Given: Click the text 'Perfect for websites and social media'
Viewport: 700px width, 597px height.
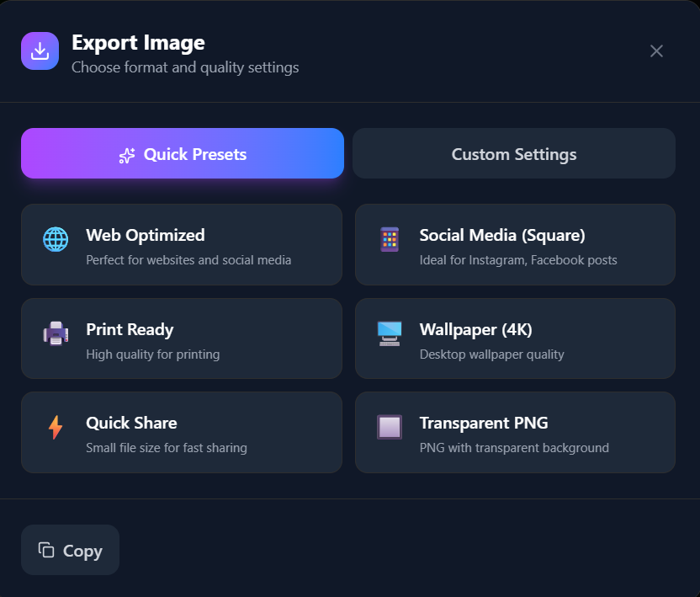Looking at the screenshot, I should 188,260.
